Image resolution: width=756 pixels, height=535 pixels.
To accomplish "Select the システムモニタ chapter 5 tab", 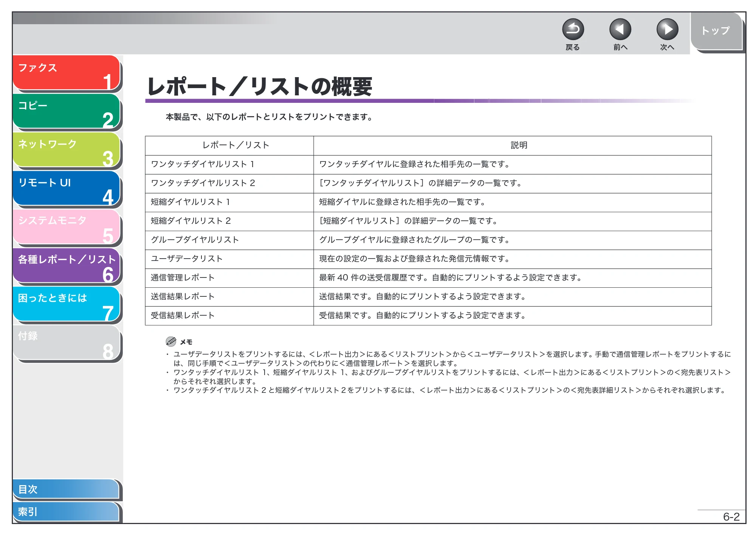I will click(67, 227).
